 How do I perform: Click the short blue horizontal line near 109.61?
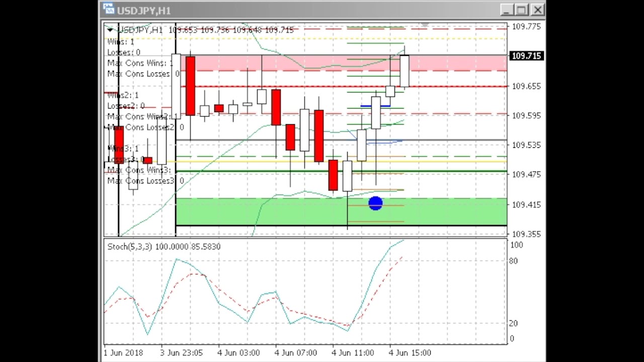375,106
